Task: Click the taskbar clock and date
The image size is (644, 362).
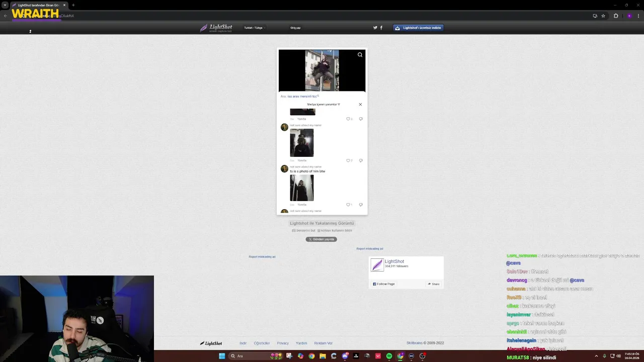Action: [x=631, y=356]
